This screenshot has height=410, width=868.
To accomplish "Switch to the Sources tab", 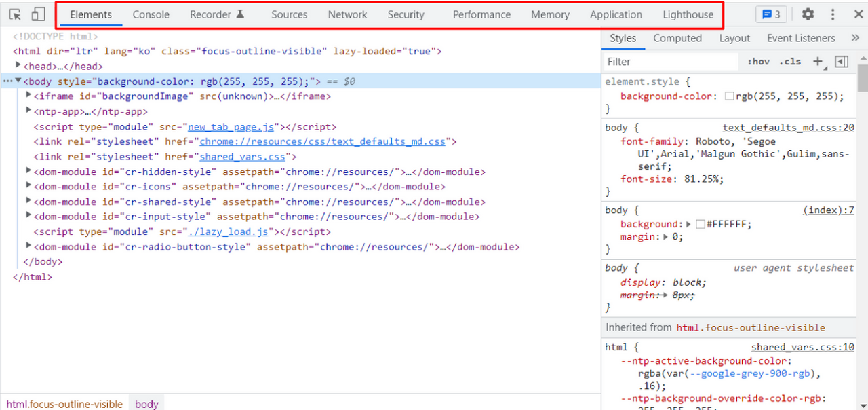I will (290, 14).
